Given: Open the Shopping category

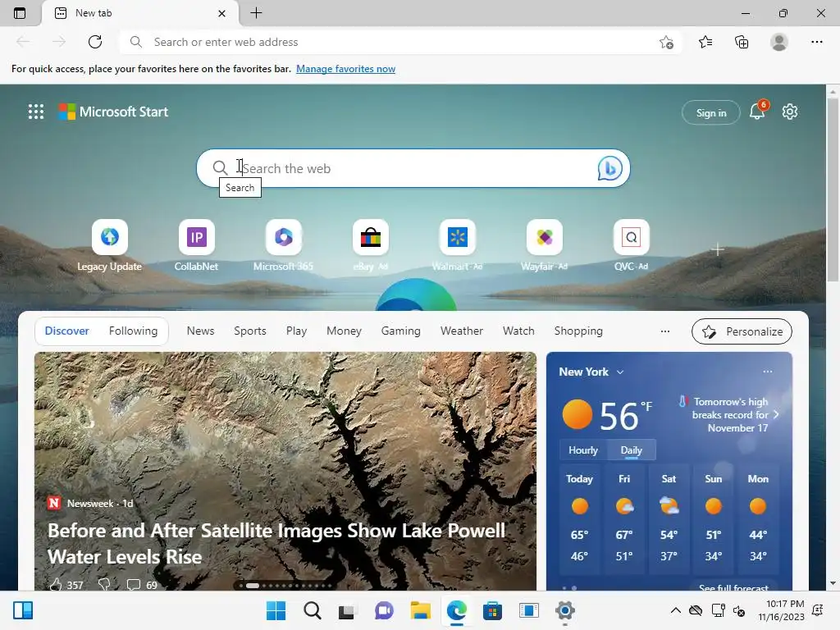Looking at the screenshot, I should 578,331.
